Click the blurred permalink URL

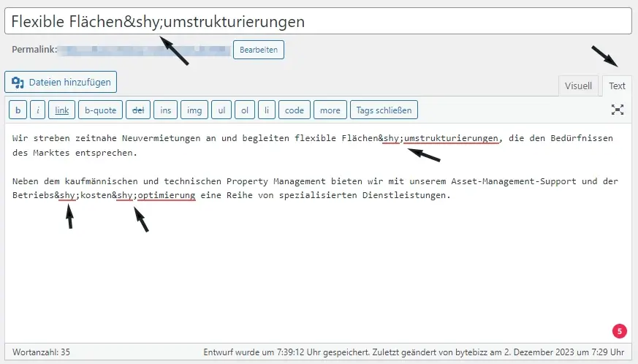click(x=145, y=50)
